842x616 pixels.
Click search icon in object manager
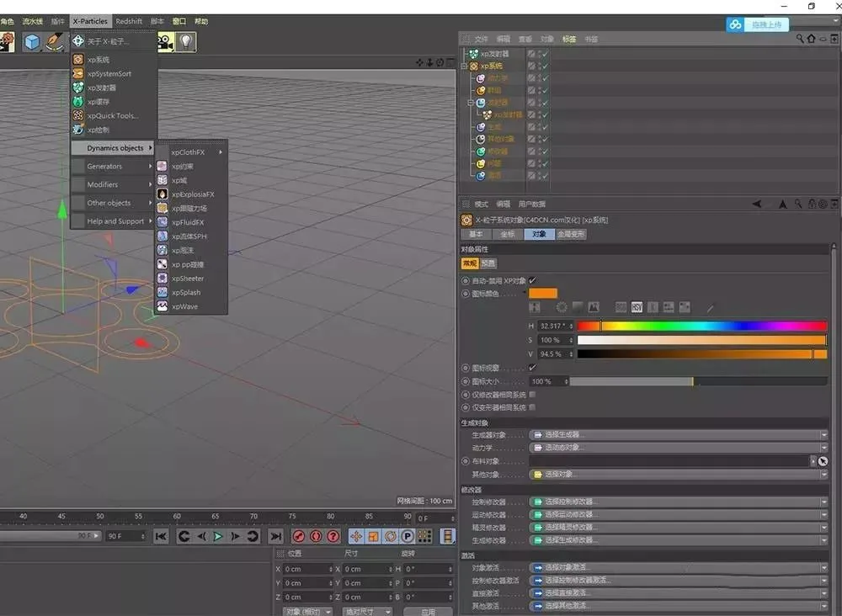(800, 39)
